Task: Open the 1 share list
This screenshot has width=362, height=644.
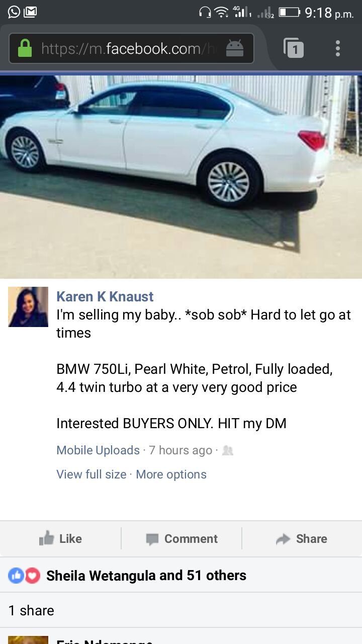Action: 31,610
